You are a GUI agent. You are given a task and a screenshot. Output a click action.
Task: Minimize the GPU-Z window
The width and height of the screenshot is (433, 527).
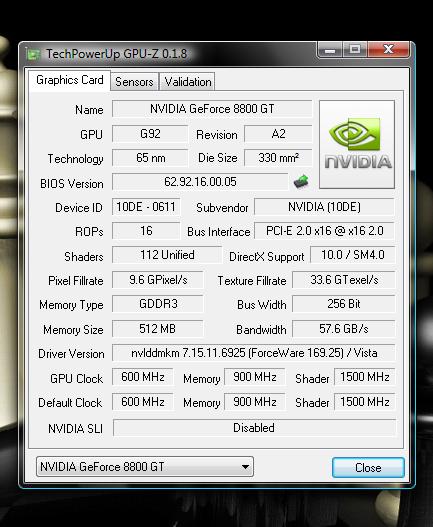tap(330, 50)
